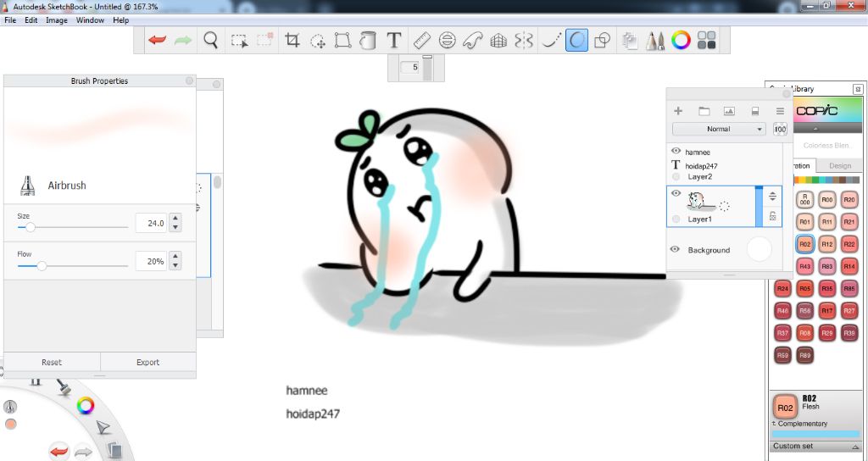Switch to the Design tab in Copic Library
This screenshot has width=868, height=461.
coord(840,165)
